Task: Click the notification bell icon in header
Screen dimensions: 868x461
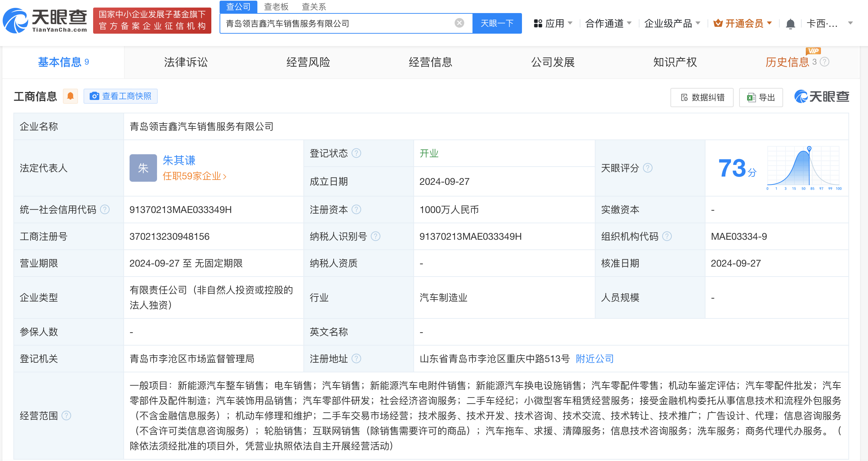Action: tap(790, 24)
